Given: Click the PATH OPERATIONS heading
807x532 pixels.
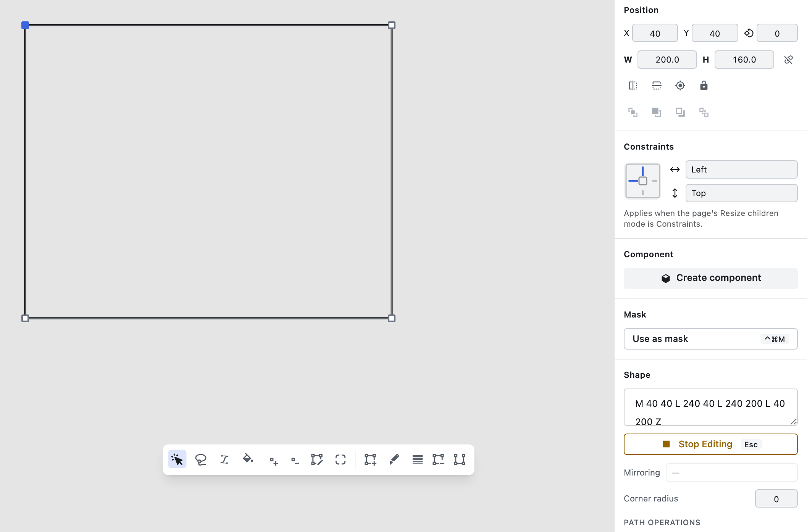Looking at the screenshot, I should click(x=662, y=522).
